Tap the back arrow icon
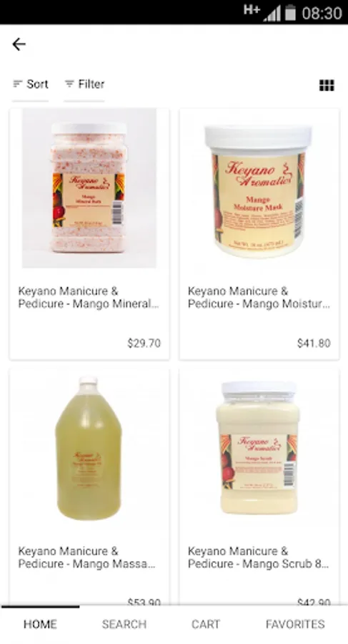Screen dimensions: 348x644 (19, 44)
